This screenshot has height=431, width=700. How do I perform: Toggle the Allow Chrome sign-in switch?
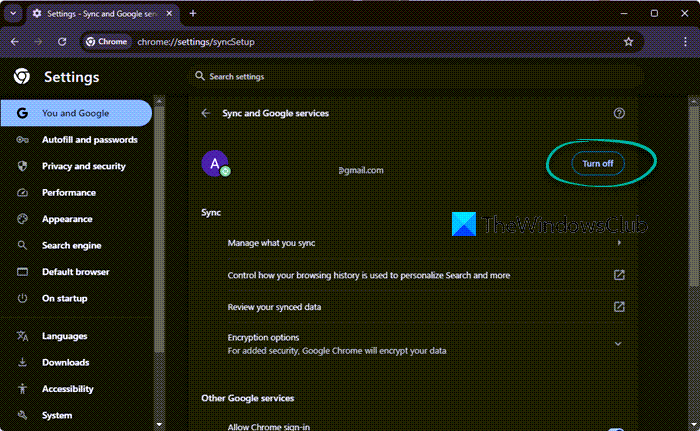(615, 428)
